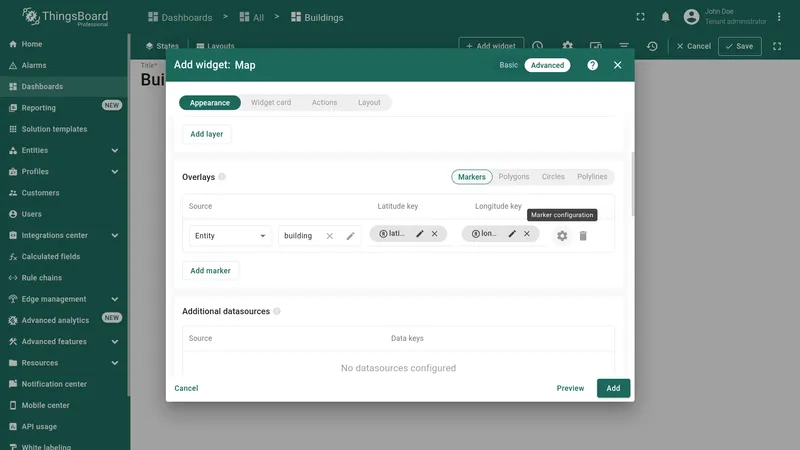This screenshot has width=800, height=450.
Task: Select Advanced mode toggle
Action: tap(547, 65)
